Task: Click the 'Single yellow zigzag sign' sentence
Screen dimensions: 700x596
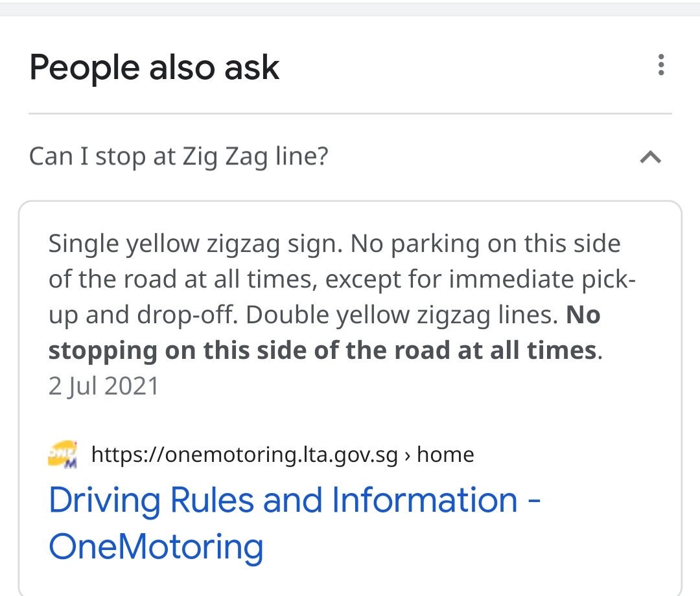Action: pyautogui.click(x=196, y=244)
